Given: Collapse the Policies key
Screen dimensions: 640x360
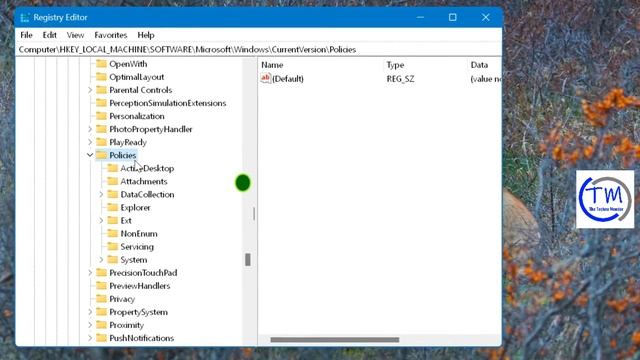Looking at the screenshot, I should click(x=90, y=155).
